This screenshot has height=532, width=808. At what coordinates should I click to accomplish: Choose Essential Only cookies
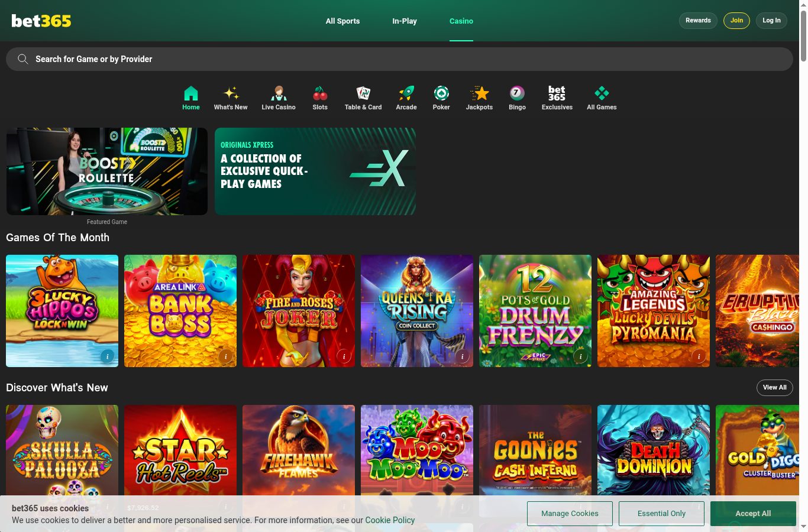coord(661,514)
